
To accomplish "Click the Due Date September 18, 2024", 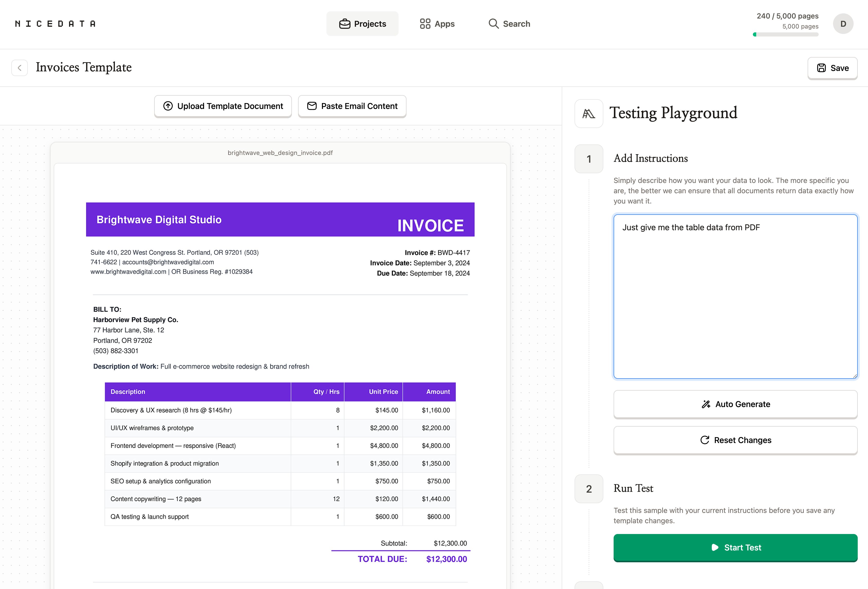I will (x=423, y=273).
